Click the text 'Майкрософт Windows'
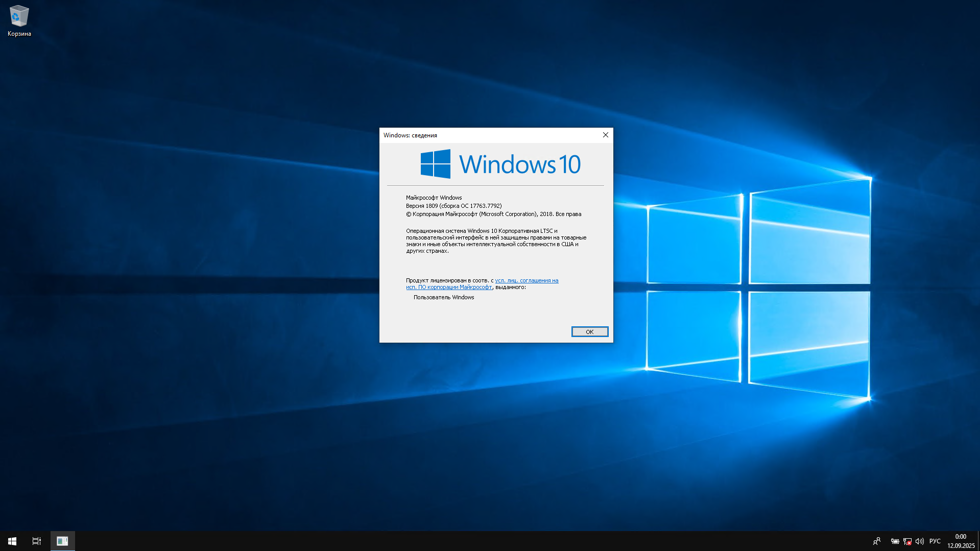This screenshot has height=551, width=980. [x=434, y=198]
